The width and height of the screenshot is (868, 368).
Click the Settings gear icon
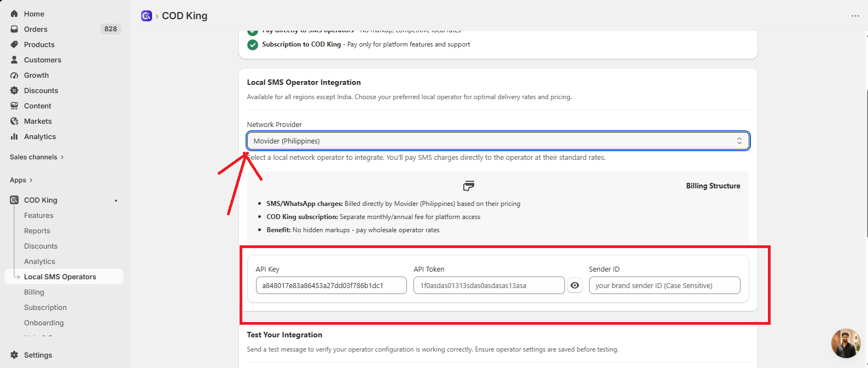(14, 355)
